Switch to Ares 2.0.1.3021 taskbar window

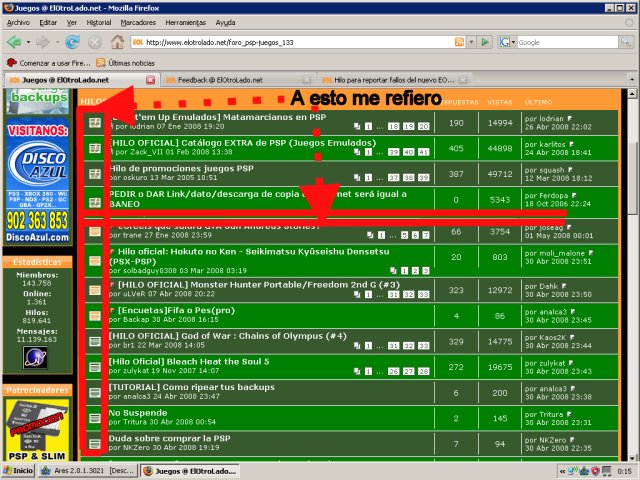pyautogui.click(x=88, y=471)
